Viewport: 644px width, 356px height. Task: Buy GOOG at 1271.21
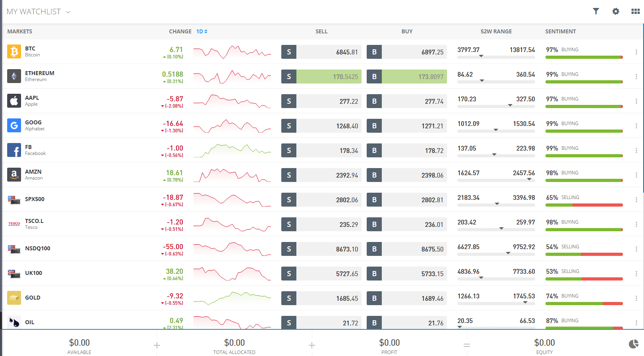(407, 126)
